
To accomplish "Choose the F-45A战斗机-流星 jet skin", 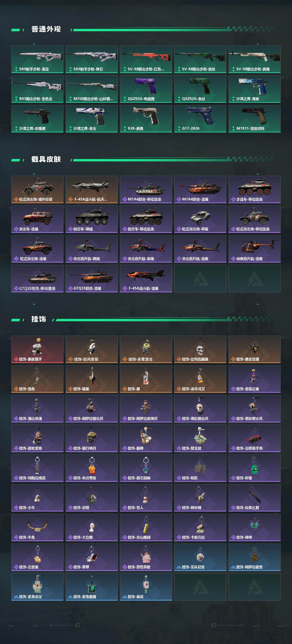I will pyautogui.click(x=146, y=279).
